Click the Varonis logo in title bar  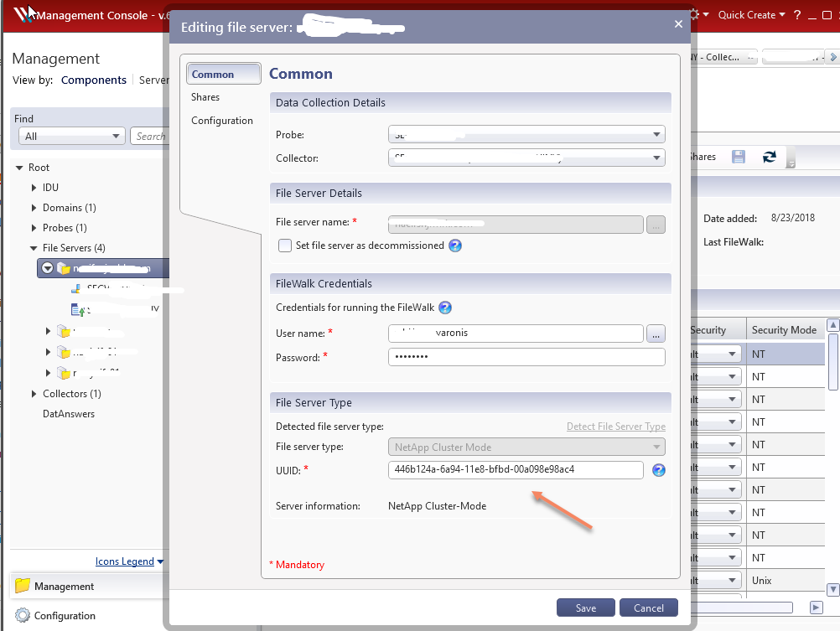point(23,14)
